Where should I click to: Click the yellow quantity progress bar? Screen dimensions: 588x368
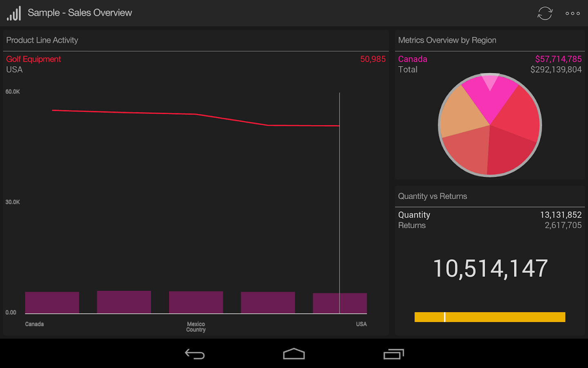(x=490, y=317)
